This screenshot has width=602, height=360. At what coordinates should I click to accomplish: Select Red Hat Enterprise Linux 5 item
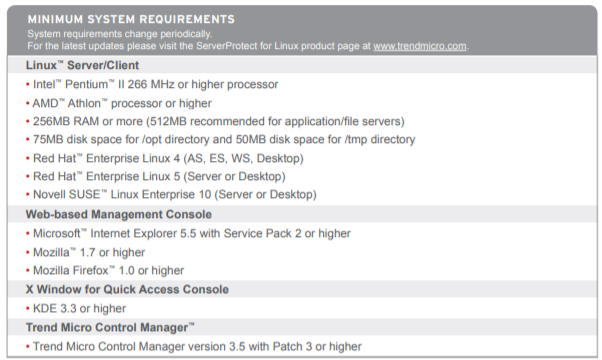(159, 176)
